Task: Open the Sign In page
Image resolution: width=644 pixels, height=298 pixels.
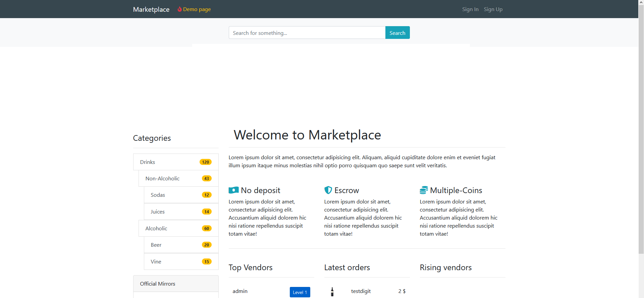Action: coord(470,9)
